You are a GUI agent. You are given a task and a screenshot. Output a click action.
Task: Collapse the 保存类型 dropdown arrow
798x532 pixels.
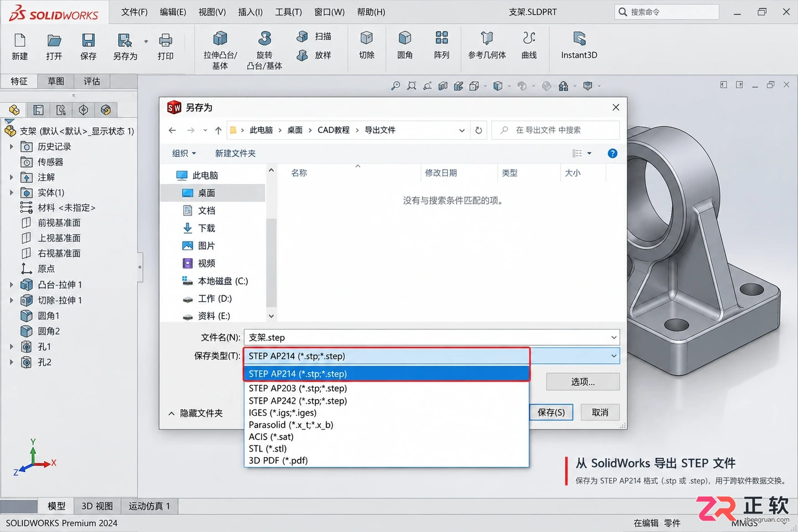(613, 356)
